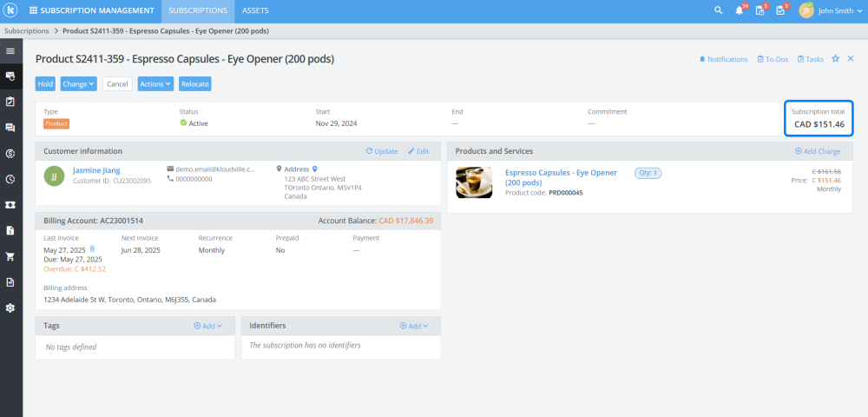Click the address map pin icon
The image size is (868, 417).
[315, 169]
